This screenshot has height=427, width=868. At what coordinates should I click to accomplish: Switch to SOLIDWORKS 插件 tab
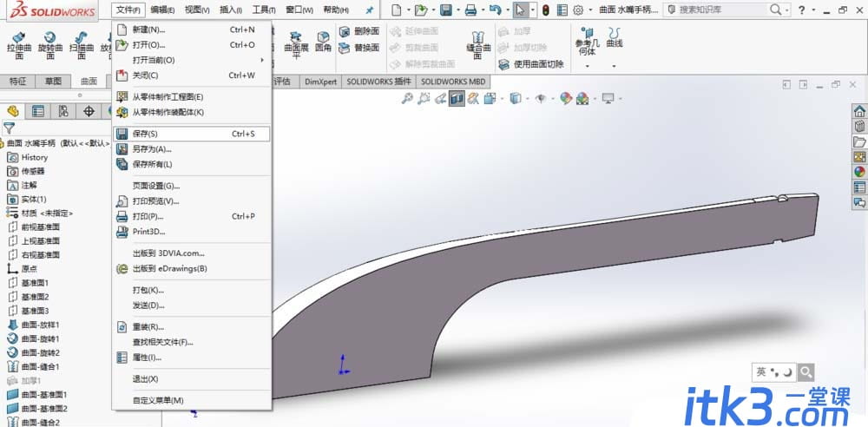tap(378, 82)
